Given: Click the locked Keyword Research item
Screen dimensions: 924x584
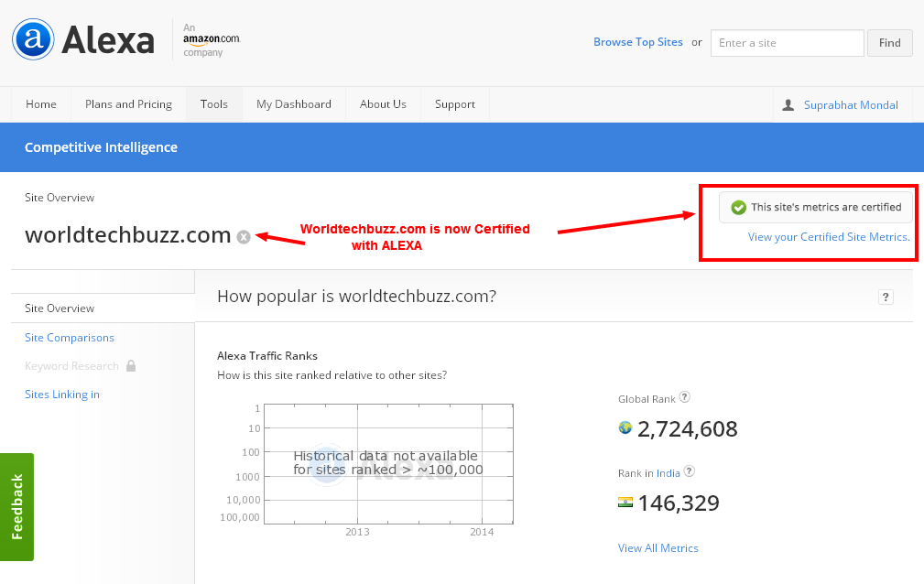Looking at the screenshot, I should [72, 366].
